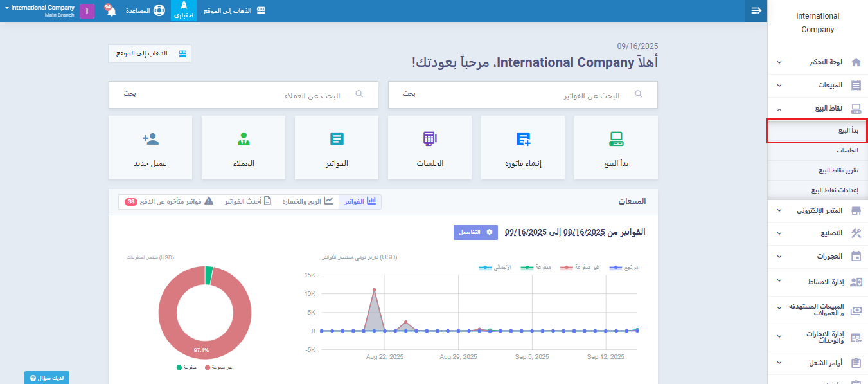Viewport: 868px width, 384px height.
Task: Click the Start Selling (بدأ البيع) tile icon
Action: [616, 139]
